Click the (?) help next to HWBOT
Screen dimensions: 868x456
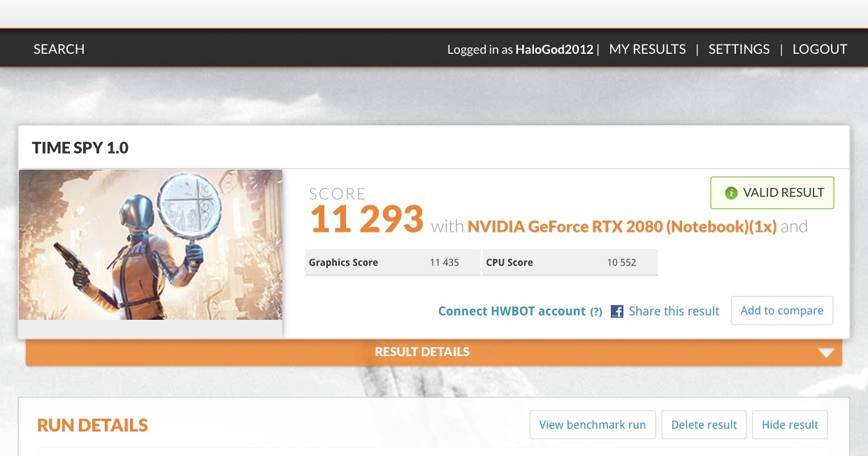tap(596, 312)
